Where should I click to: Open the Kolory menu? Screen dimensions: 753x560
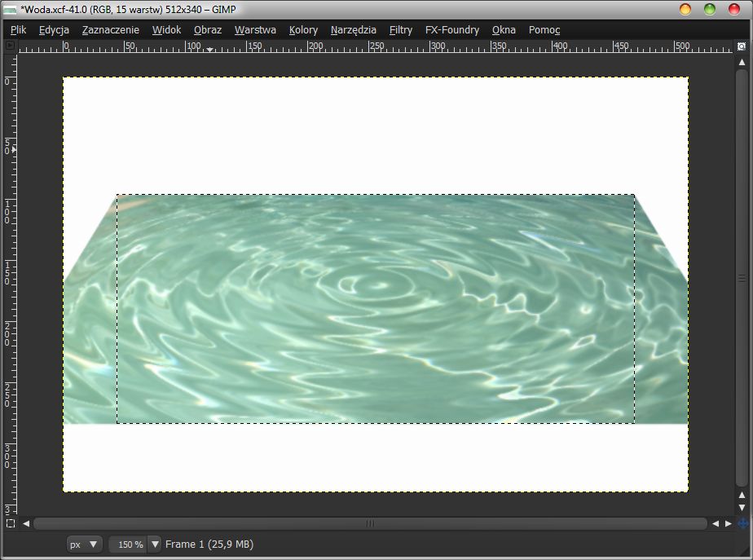[303, 30]
